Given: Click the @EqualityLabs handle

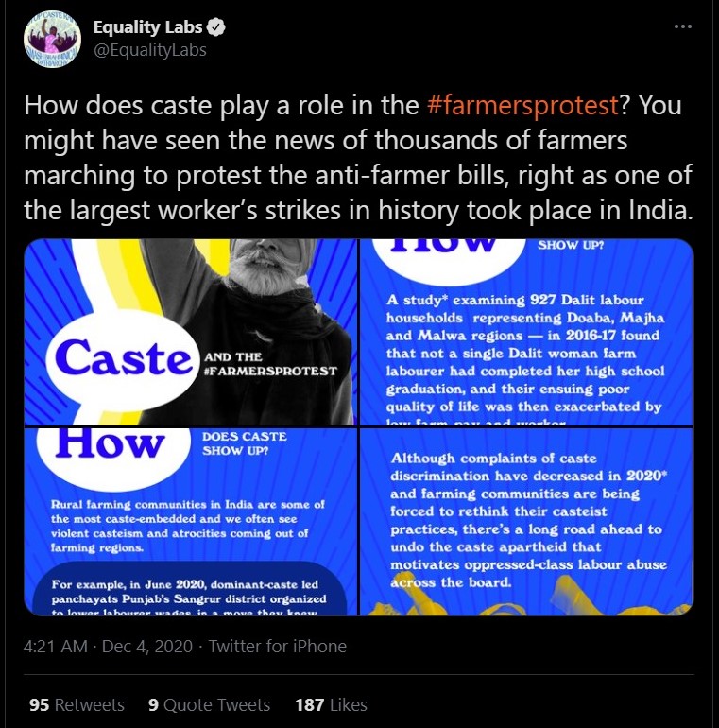Looking at the screenshot, I should tap(149, 49).
